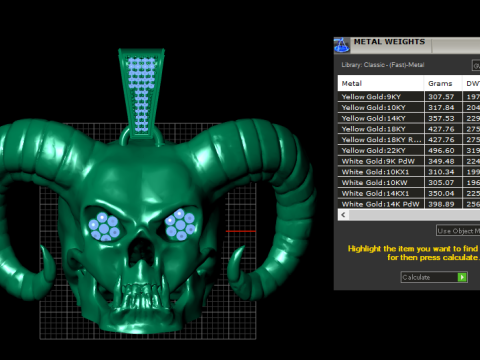Select the Yellow Gold:9KY row
This screenshot has height=360, width=480.
(409, 97)
